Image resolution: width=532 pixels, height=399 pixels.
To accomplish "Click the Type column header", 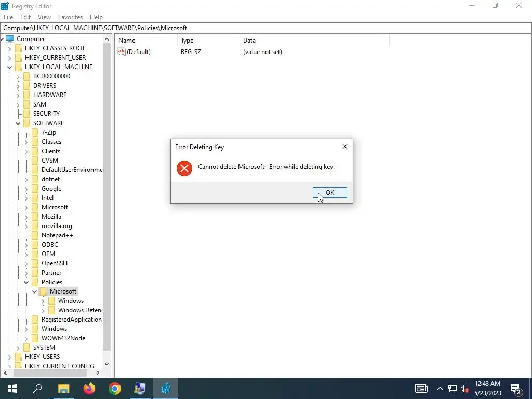I will tap(208, 41).
